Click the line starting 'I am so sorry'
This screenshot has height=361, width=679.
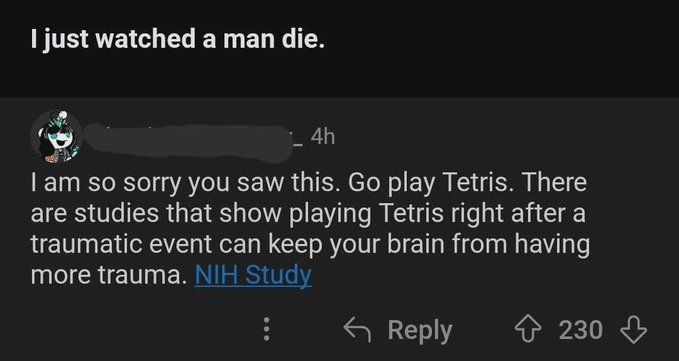[309, 184]
